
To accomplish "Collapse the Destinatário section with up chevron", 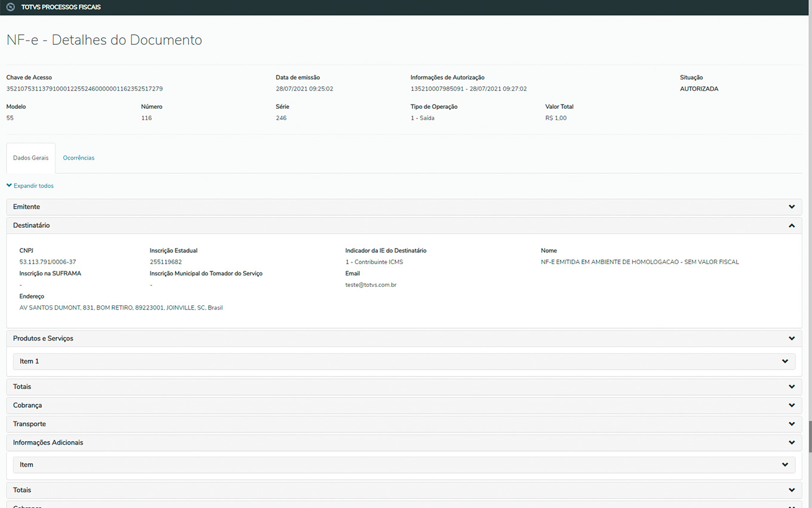I will click(x=792, y=226).
